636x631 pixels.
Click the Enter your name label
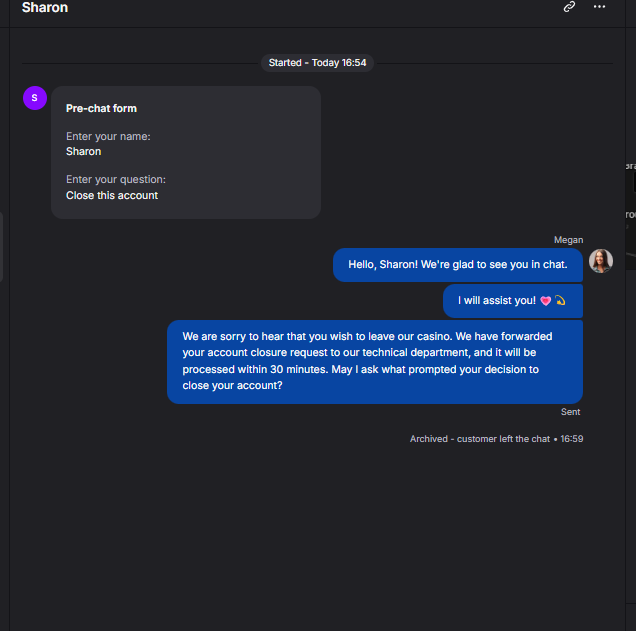tap(108, 136)
